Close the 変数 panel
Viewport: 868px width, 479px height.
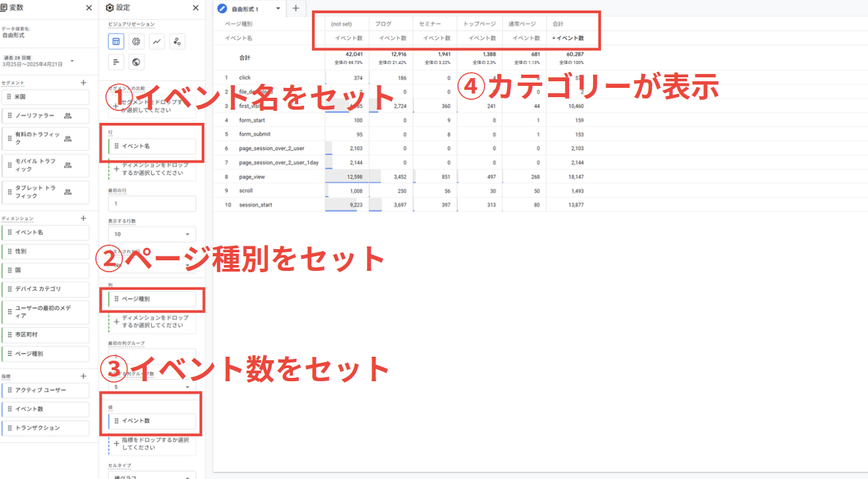click(x=89, y=8)
